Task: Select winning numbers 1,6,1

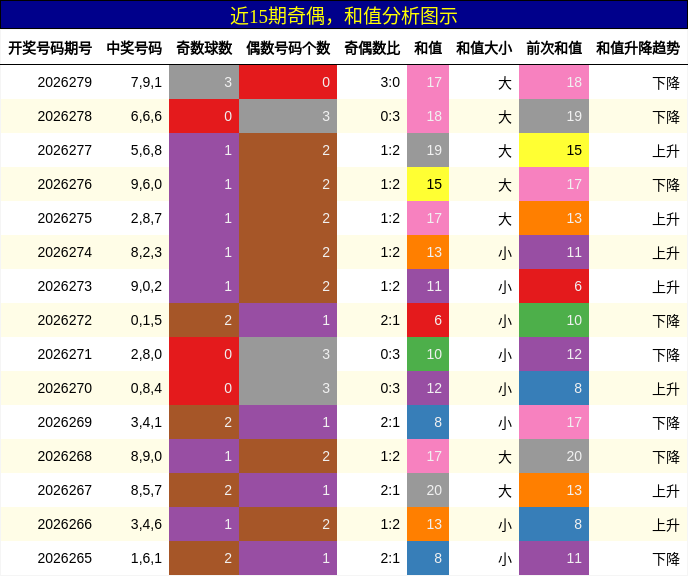Action: coord(146,558)
